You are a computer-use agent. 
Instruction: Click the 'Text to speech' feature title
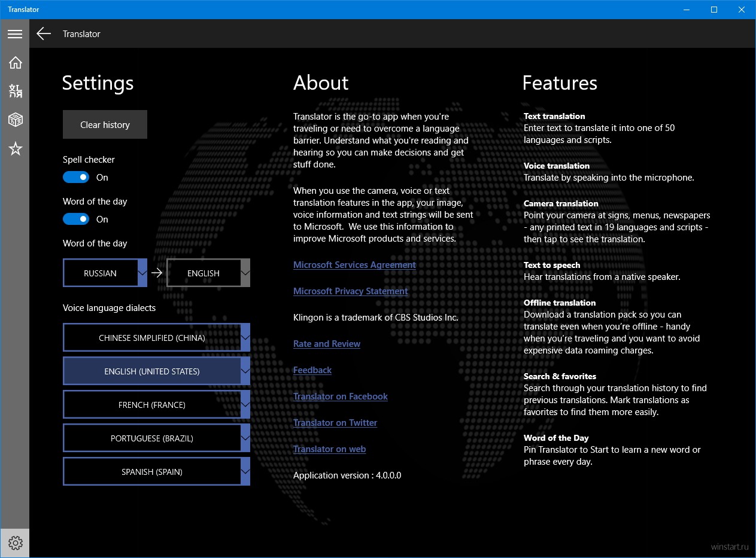[552, 265]
